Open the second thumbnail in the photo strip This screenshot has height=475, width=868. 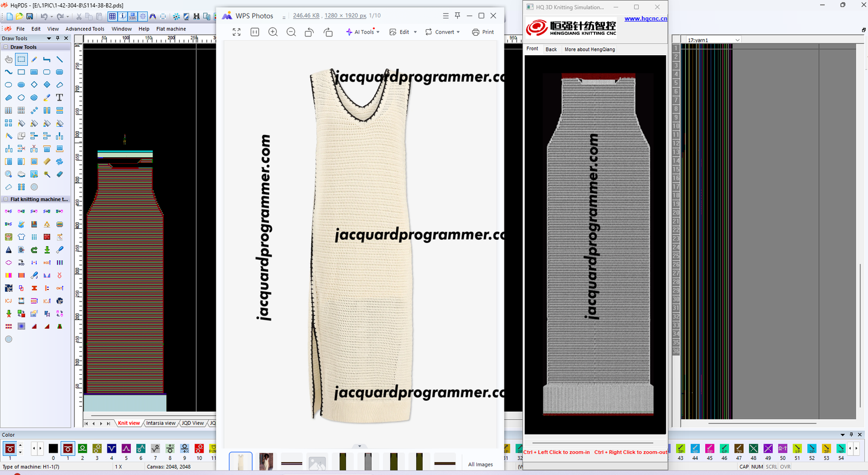tap(266, 462)
